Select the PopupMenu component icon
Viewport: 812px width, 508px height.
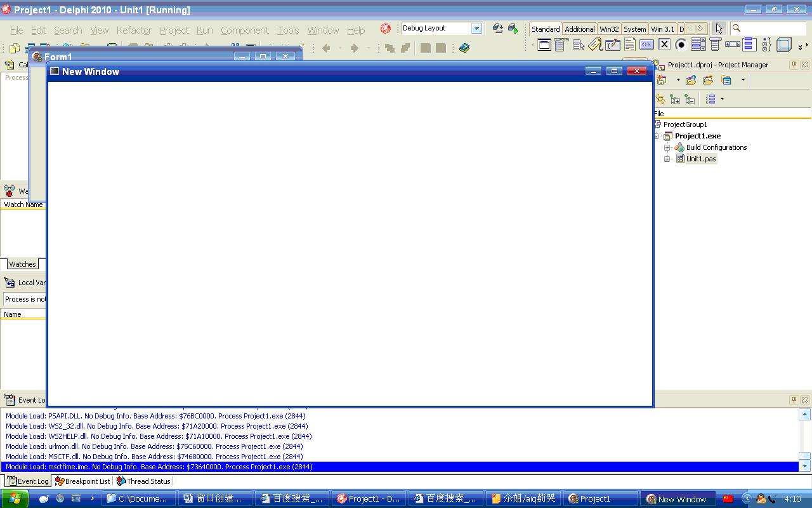coord(578,44)
